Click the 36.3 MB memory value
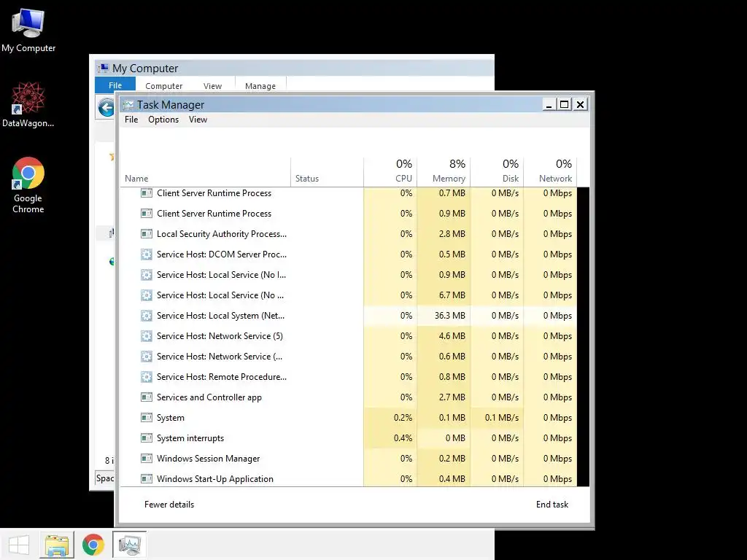 click(x=449, y=316)
